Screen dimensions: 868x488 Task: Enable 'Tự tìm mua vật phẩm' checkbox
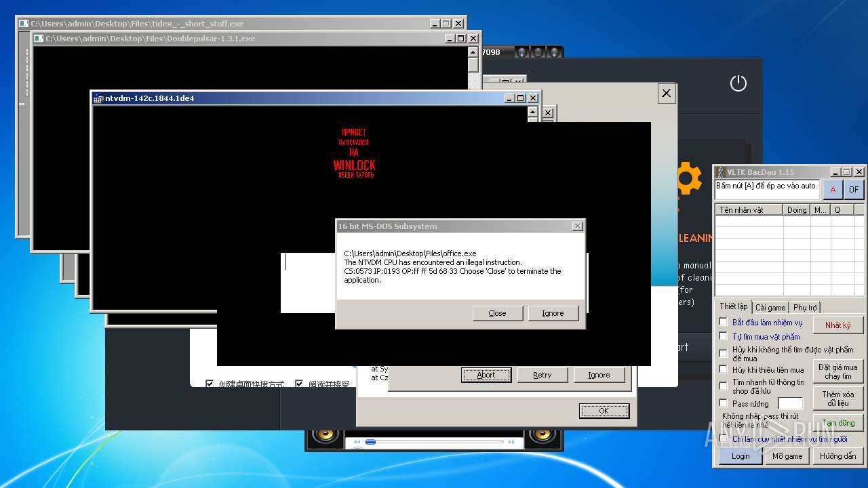[723, 336]
